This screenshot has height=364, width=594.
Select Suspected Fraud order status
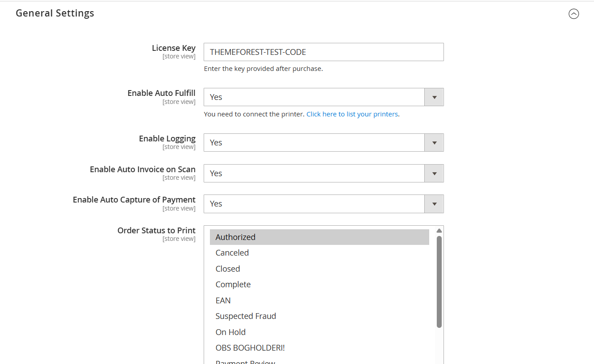246,316
